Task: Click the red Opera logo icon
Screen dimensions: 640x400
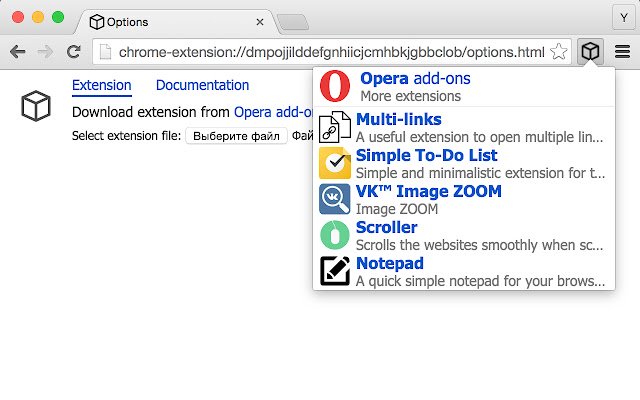Action: coord(335,86)
